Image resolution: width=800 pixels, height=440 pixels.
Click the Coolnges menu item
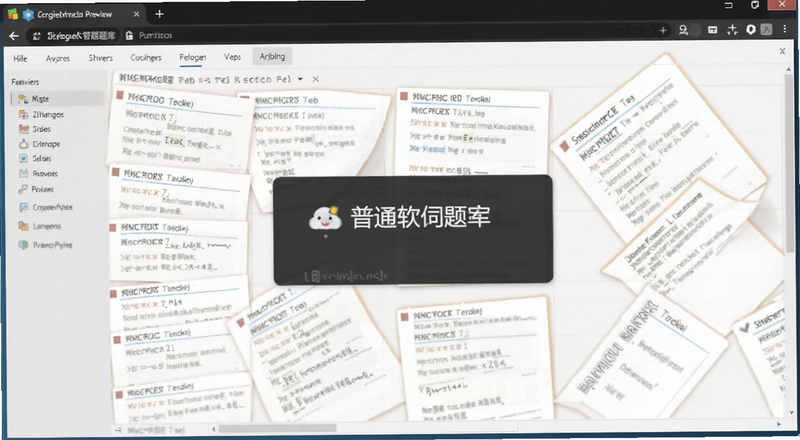[x=146, y=58]
